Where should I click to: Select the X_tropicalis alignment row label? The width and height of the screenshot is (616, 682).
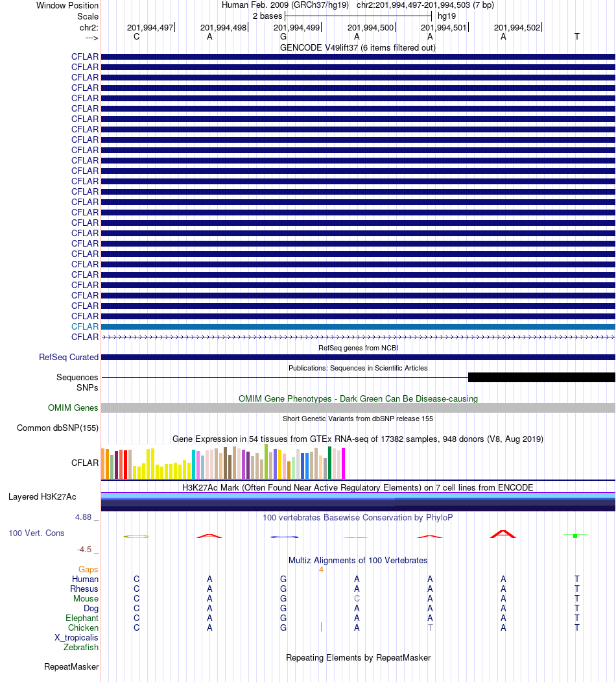click(77, 638)
